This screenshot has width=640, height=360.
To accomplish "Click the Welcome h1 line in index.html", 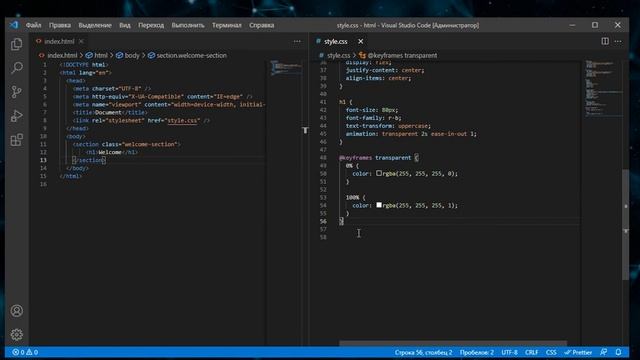I will (112, 152).
